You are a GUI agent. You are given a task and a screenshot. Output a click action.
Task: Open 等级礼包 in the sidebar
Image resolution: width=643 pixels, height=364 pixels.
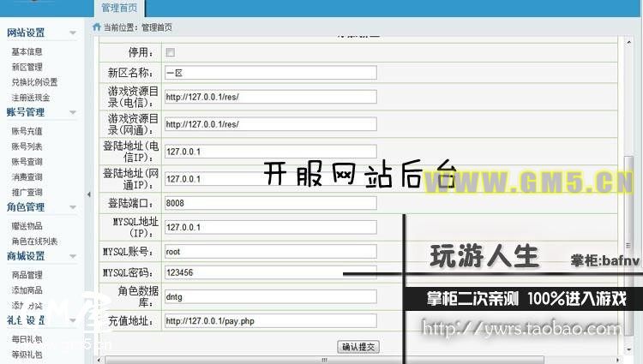click(x=27, y=355)
